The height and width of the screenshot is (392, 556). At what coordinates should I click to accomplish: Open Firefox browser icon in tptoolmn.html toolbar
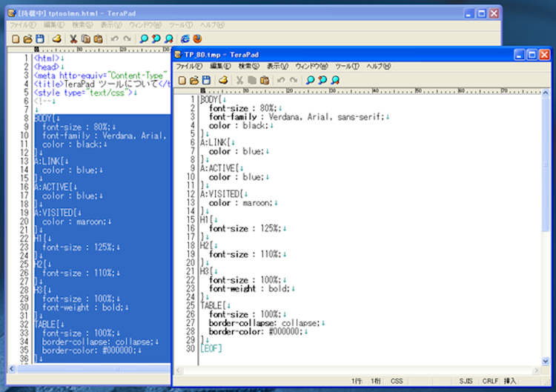click(x=197, y=39)
